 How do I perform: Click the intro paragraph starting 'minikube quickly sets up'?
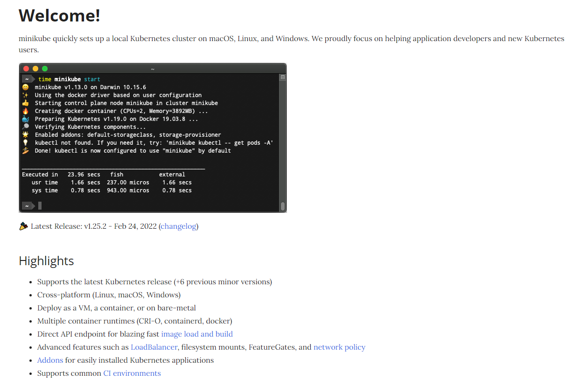292,44
